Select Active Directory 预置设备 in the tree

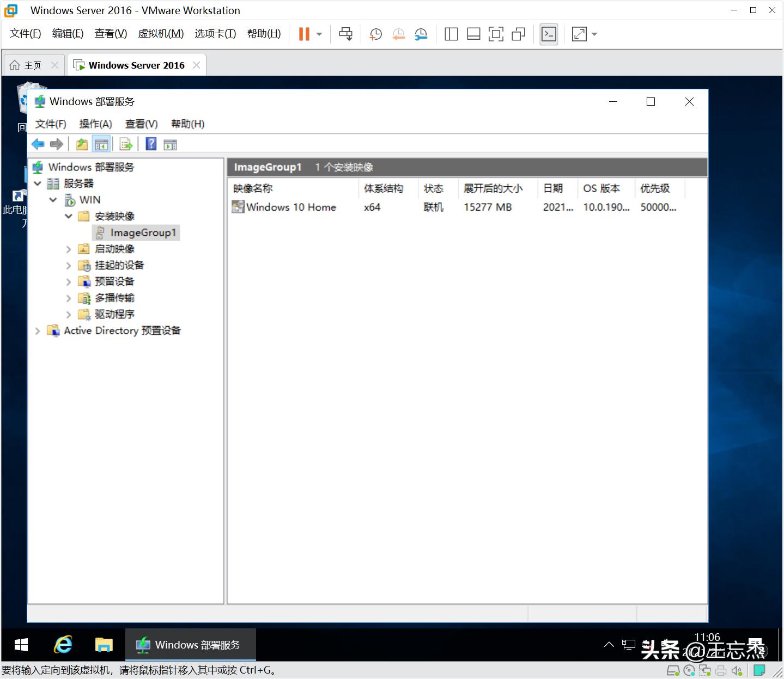point(122,331)
